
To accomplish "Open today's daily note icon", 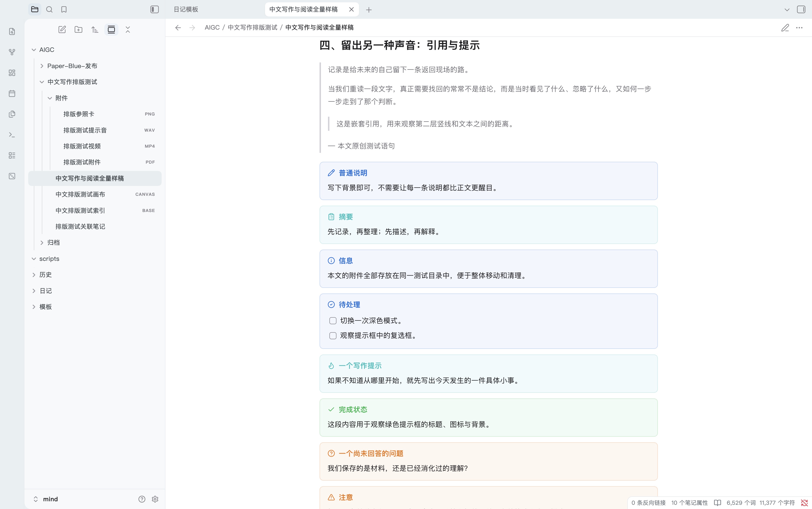I will (x=12, y=94).
